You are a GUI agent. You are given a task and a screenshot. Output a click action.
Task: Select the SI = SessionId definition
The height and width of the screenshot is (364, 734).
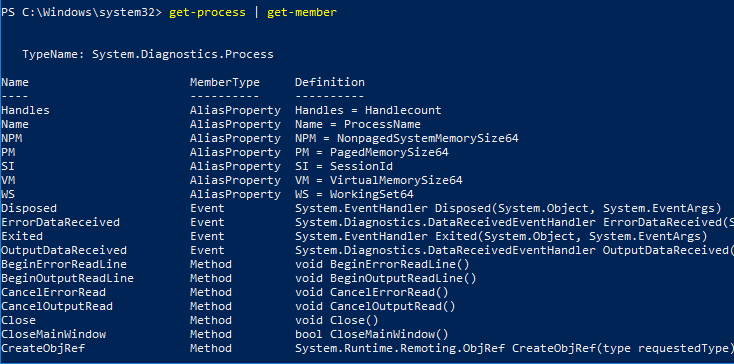point(344,167)
